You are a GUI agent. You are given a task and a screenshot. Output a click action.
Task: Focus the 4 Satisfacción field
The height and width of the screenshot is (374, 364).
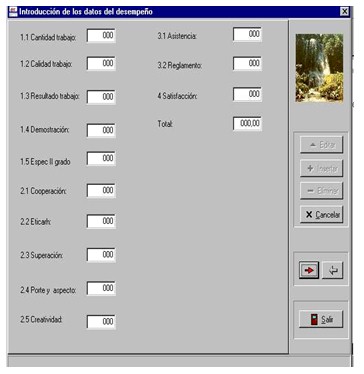pos(247,94)
